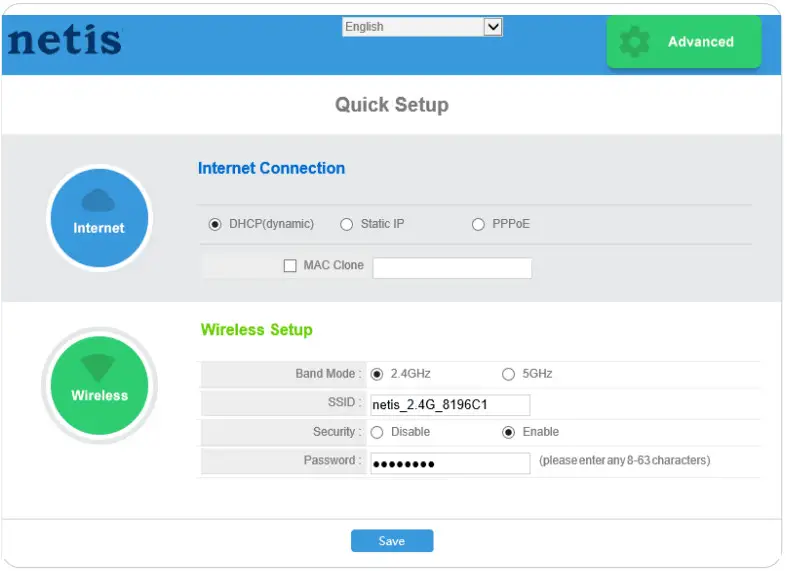Set wireless Security to Enable
This screenshot has width=787, height=571.
(508, 432)
